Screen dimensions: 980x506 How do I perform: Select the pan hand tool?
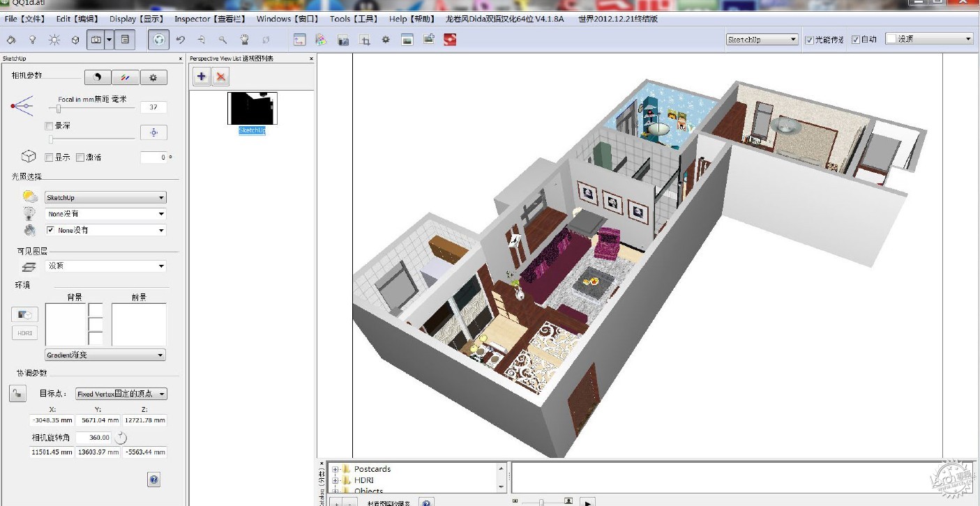[x=244, y=40]
